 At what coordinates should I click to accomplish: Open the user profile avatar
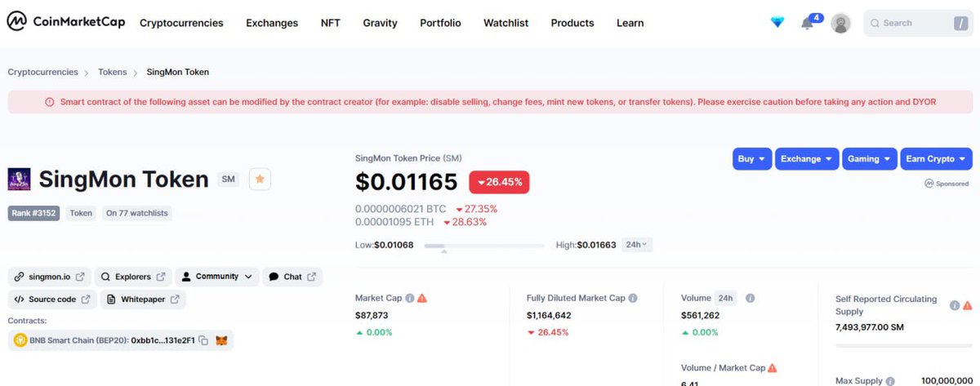[x=840, y=23]
